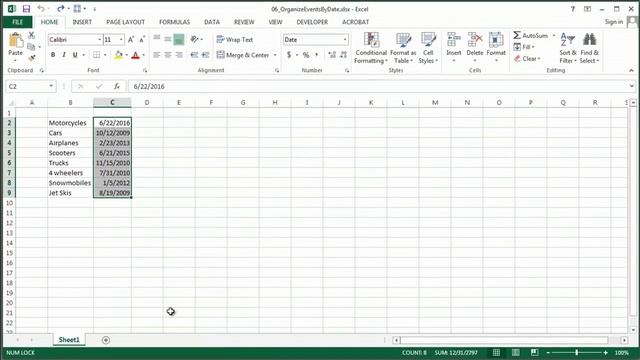
Task: Apply comma style
Action: click(x=317, y=55)
